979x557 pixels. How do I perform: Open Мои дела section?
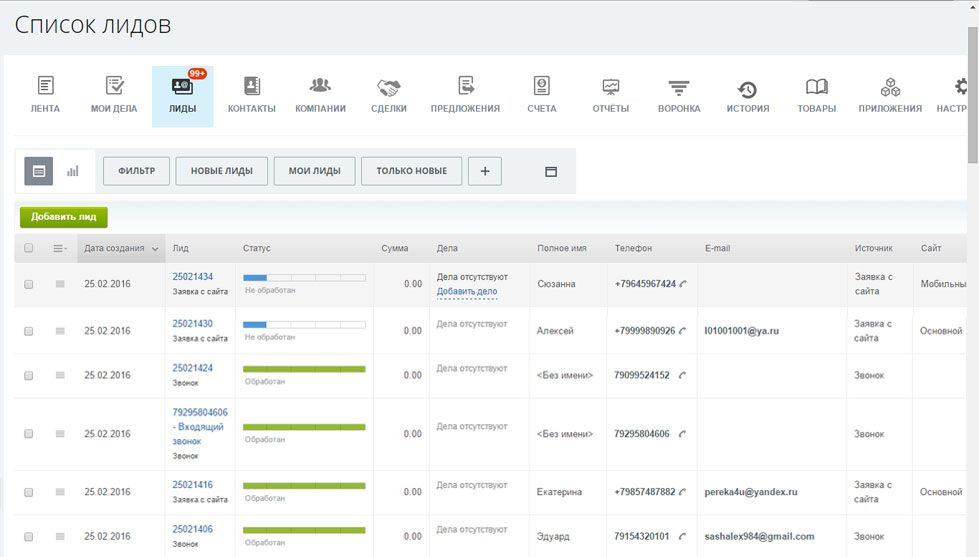(114, 86)
